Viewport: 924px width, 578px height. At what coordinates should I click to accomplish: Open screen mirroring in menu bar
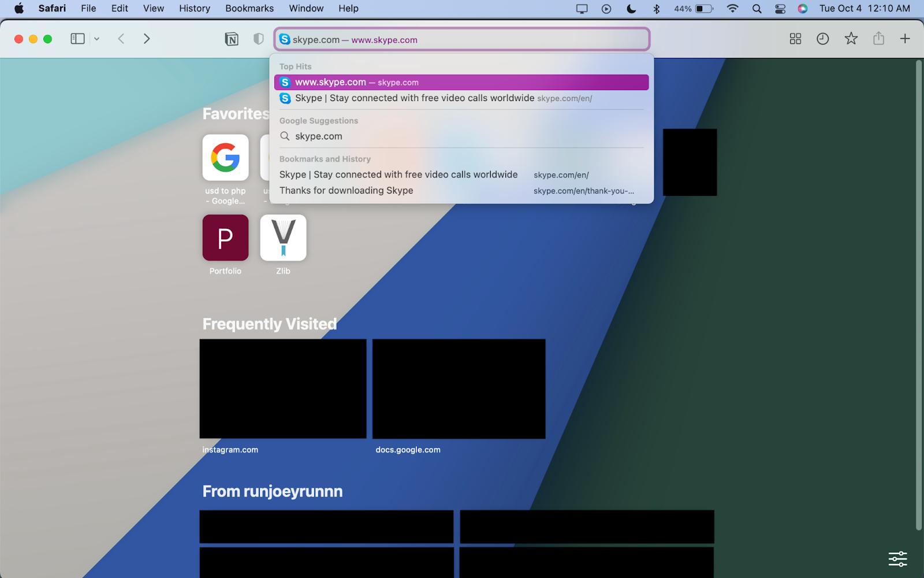[x=582, y=9]
